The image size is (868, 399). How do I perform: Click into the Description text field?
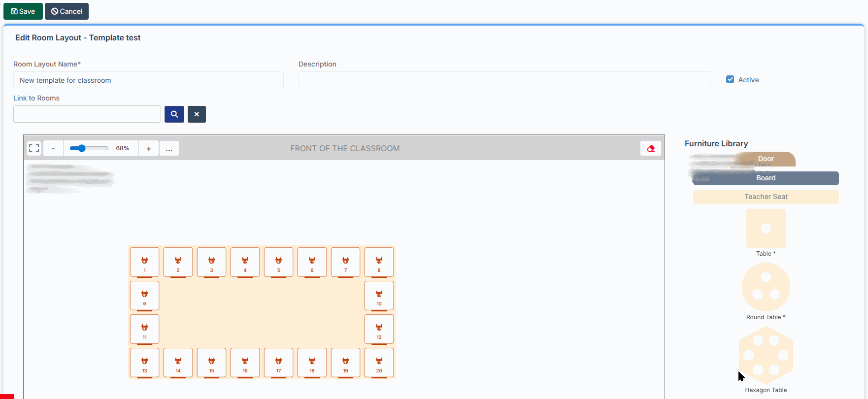point(504,80)
